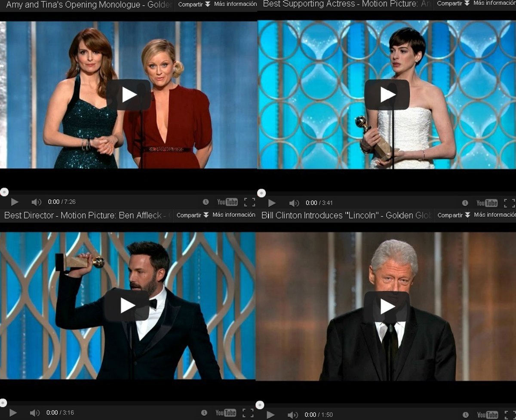Image resolution: width=516 pixels, height=420 pixels.
Task: Expand Compartir on the Best Director video
Action: point(192,215)
